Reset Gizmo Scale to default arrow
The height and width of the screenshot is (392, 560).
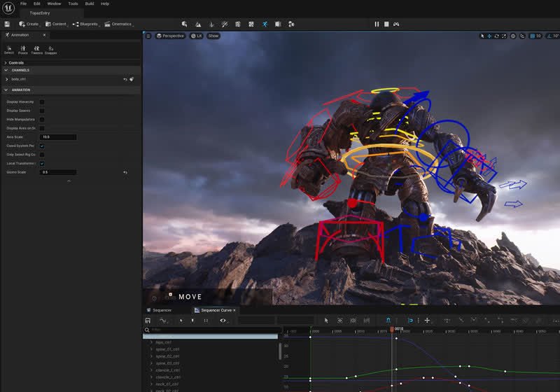tap(125, 172)
